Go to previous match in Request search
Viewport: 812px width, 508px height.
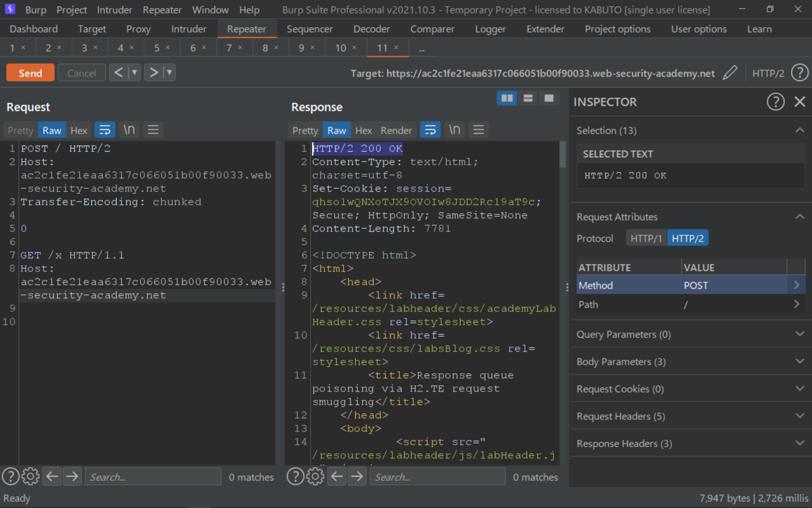pyautogui.click(x=52, y=477)
